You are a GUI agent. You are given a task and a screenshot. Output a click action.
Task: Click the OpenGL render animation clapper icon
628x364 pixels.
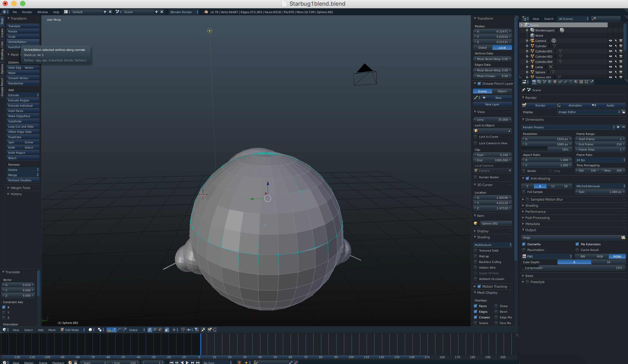215,330
